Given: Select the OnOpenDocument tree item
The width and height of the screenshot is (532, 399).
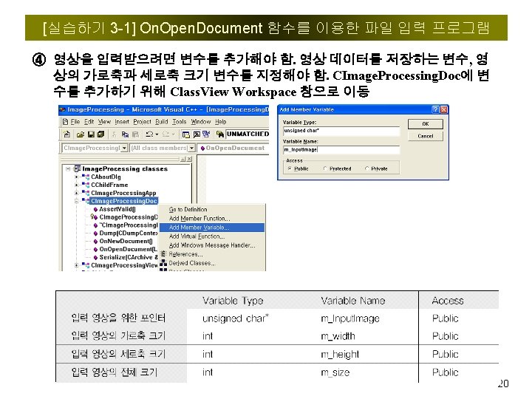Looking at the screenshot, I should click(x=128, y=250).
